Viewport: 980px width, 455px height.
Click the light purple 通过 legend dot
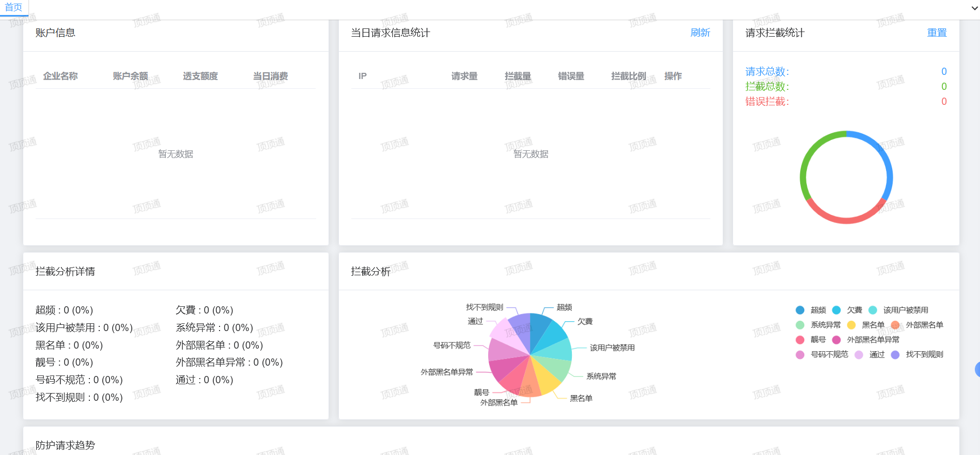[x=859, y=355]
